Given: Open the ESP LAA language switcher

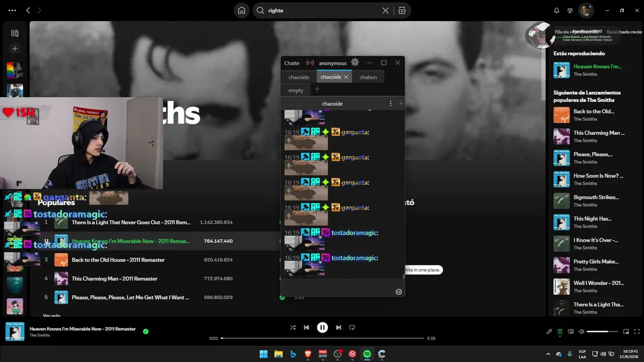Looking at the screenshot, I should pyautogui.click(x=582, y=354).
